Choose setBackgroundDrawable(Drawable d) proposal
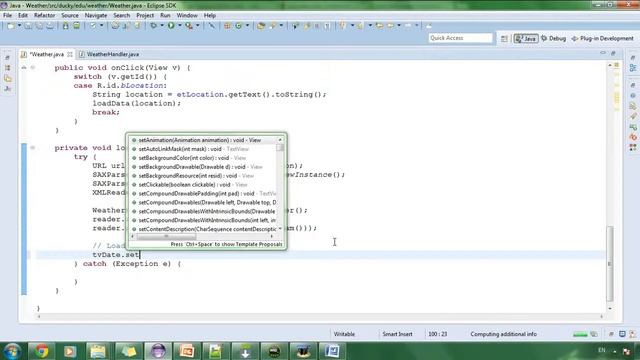 203,167
